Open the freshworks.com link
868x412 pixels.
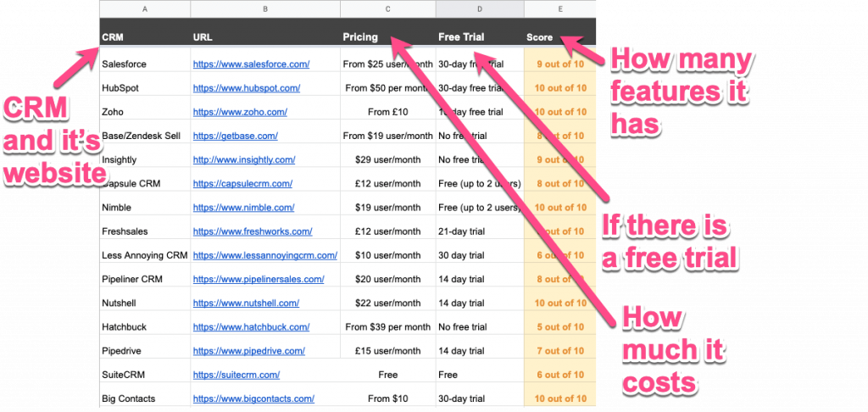click(x=253, y=231)
